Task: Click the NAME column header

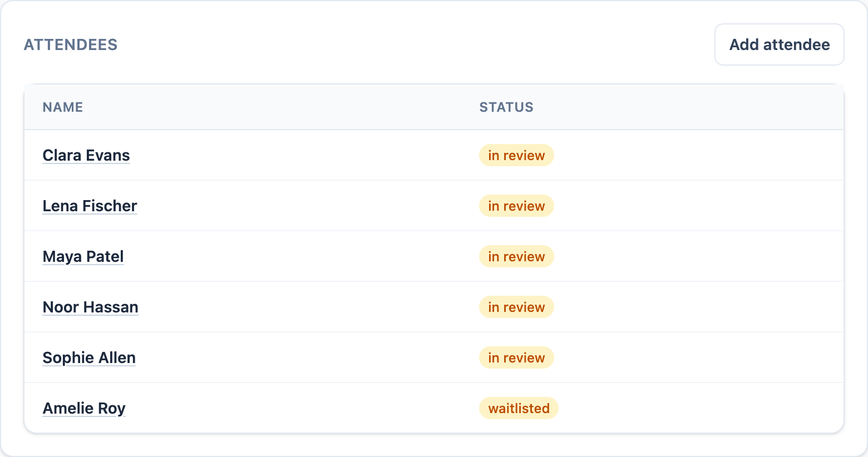Action: [x=63, y=107]
